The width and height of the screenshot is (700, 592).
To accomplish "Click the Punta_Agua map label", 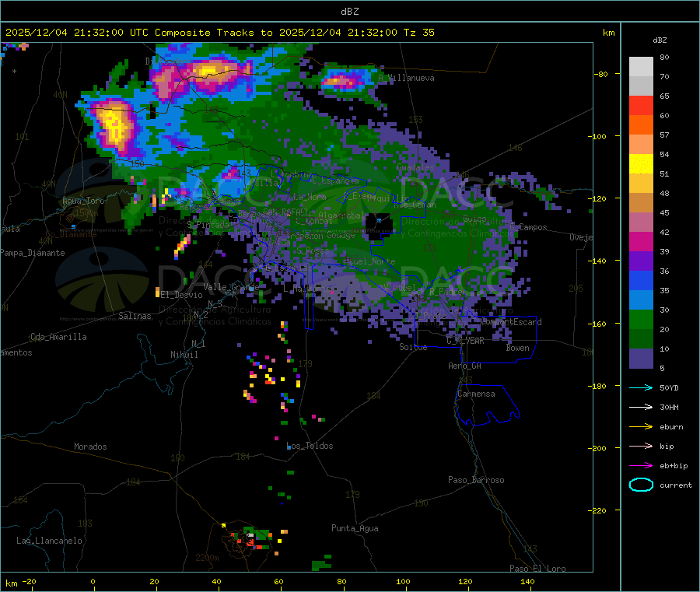I will (x=355, y=528).
